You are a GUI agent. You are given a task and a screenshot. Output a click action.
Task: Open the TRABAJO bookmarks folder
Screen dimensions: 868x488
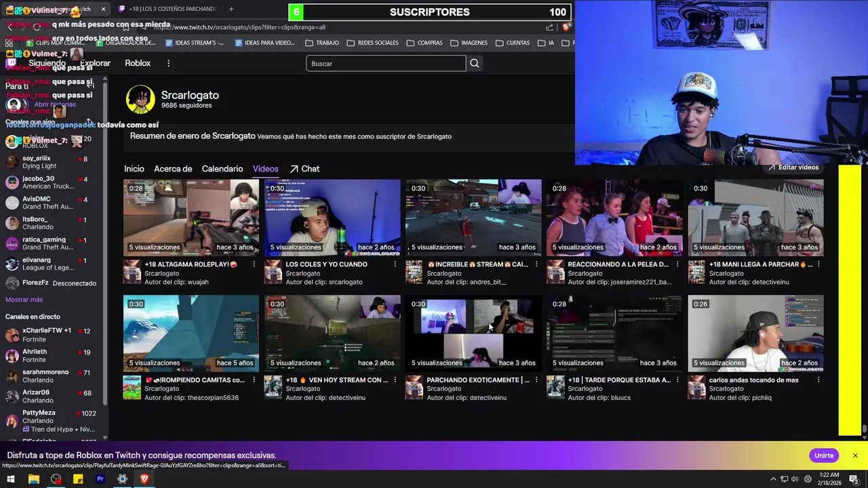tap(322, 43)
